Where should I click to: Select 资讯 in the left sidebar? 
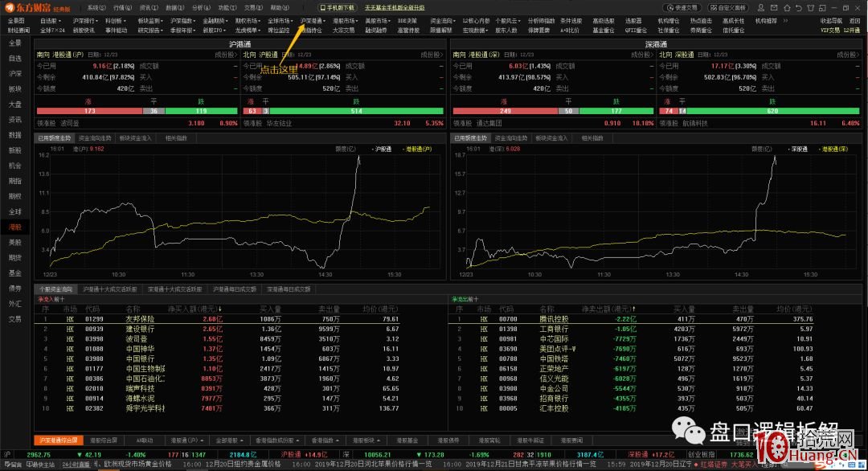[15, 120]
